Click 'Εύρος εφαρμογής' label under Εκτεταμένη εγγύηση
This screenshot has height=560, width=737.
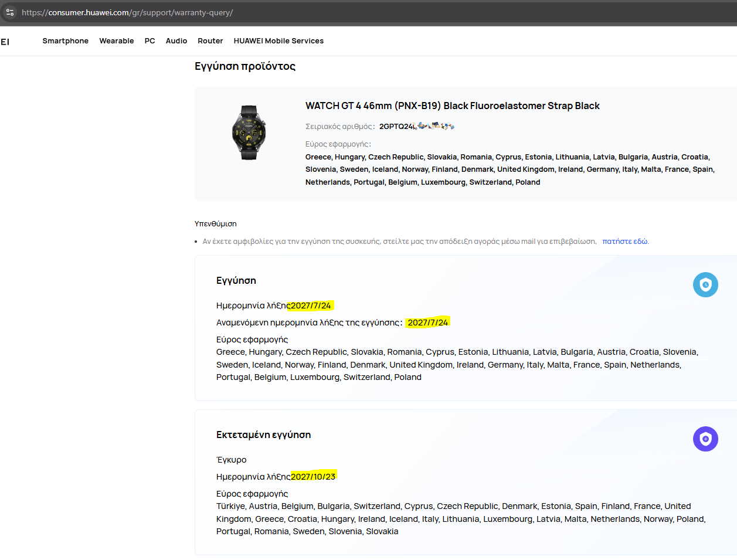click(252, 494)
